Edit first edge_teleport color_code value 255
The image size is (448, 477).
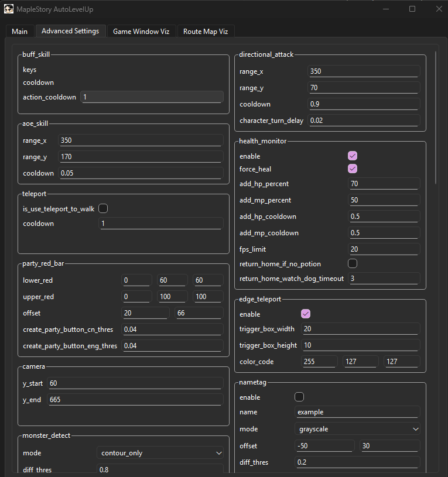point(319,362)
